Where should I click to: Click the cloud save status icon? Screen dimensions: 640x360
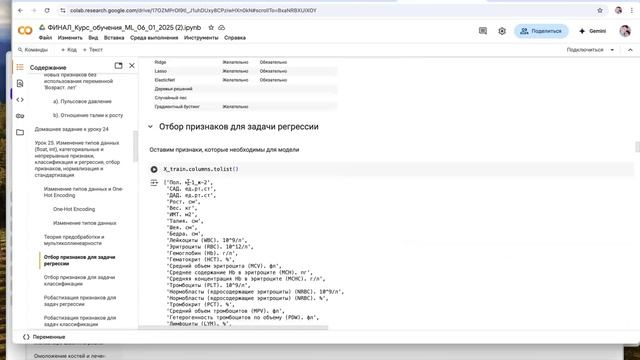[x=222, y=27]
